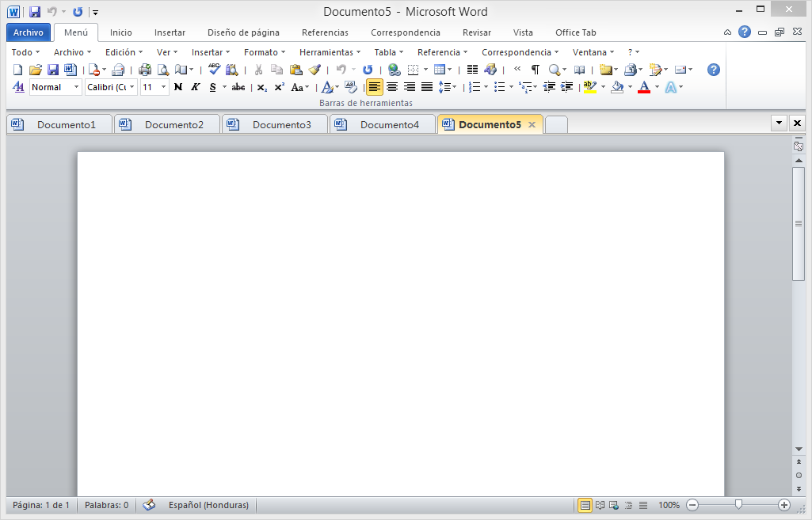Open the font size 11 dropdown
This screenshot has height=520, width=812.
tap(164, 87)
